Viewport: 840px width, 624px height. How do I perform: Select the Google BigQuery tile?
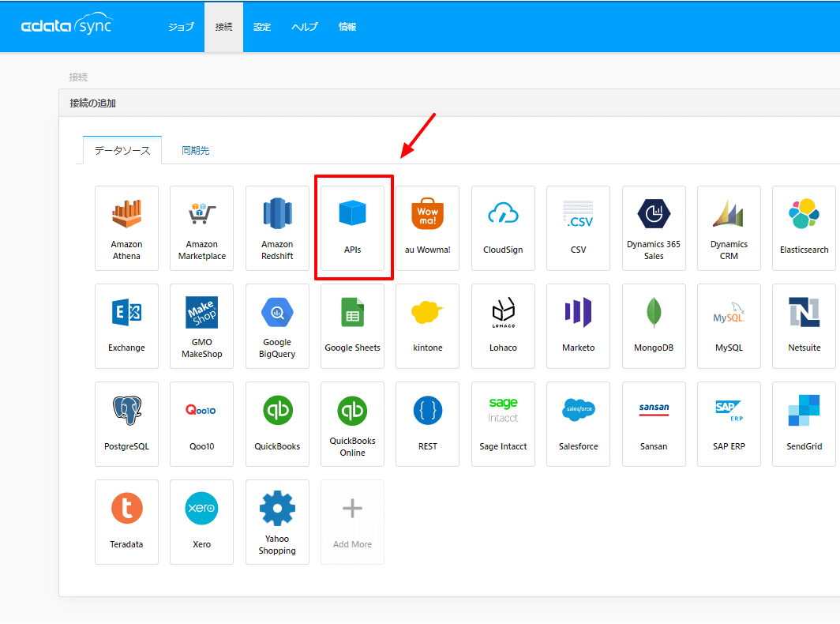click(x=277, y=326)
